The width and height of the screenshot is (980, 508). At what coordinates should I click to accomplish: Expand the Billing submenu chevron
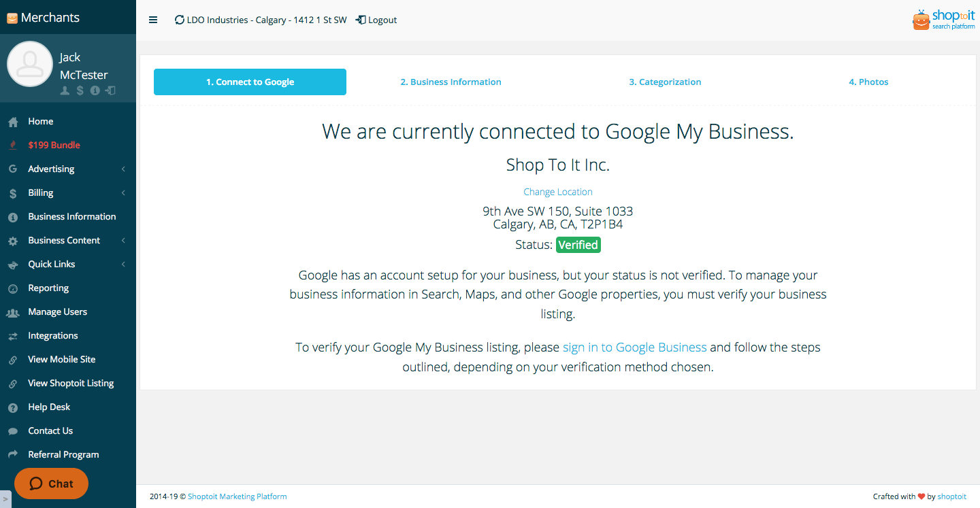click(x=123, y=192)
